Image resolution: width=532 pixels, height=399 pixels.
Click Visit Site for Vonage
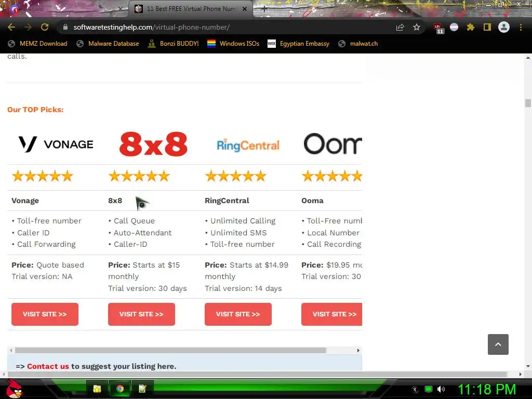point(45,314)
